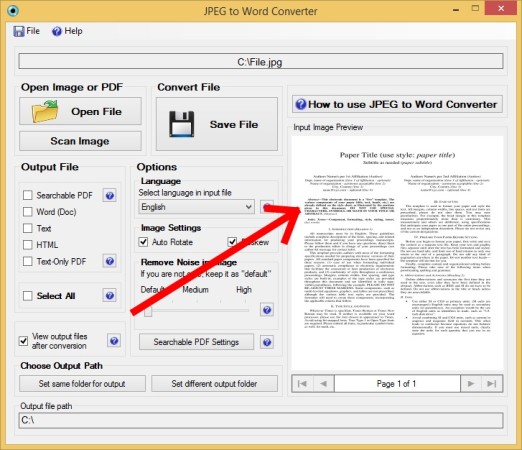The height and width of the screenshot is (450, 522).
Task: Open the Help menu
Action: point(67,31)
